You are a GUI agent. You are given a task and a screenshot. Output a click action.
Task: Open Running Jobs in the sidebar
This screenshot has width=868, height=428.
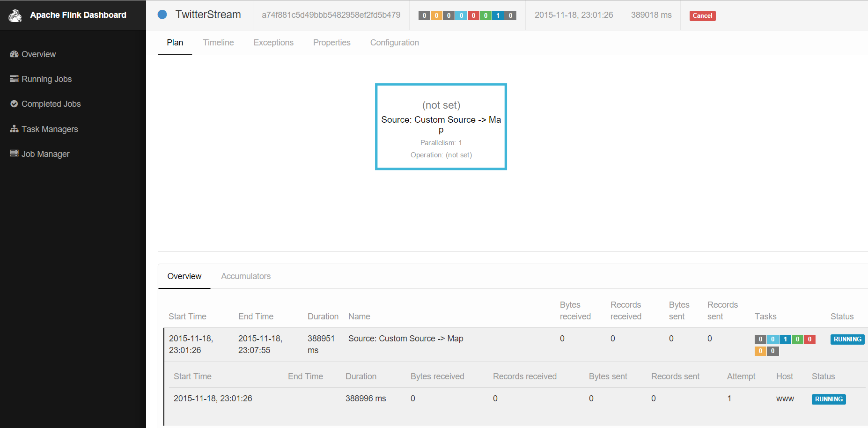[x=46, y=79]
